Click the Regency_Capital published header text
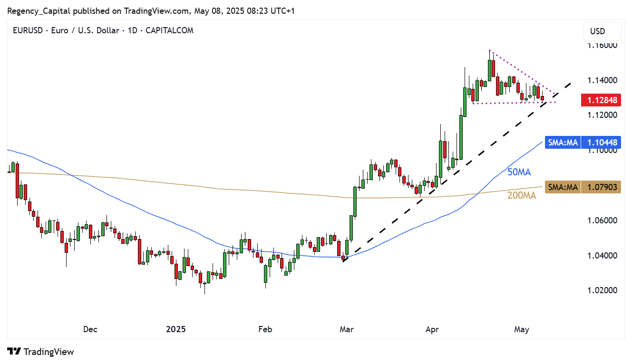Viewport: 632px width, 364px height. [x=152, y=10]
